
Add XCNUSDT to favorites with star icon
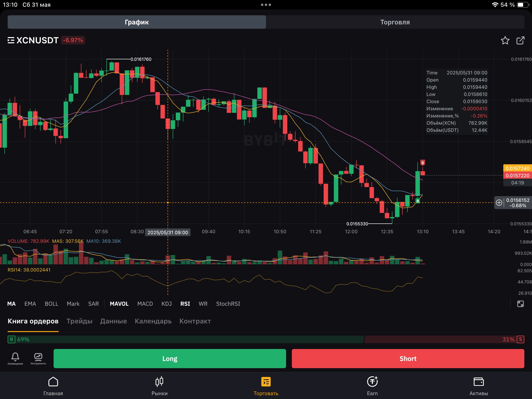tap(505, 40)
